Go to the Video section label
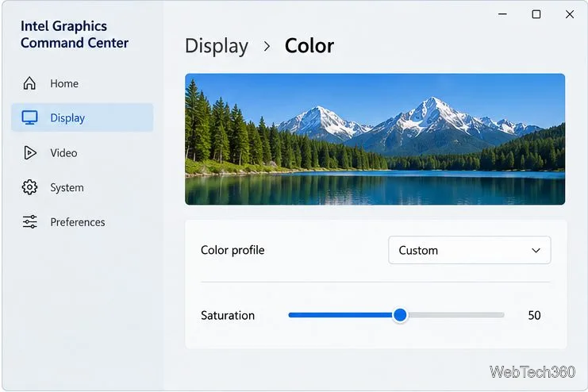Image resolution: width=588 pixels, height=392 pixels. (63, 153)
